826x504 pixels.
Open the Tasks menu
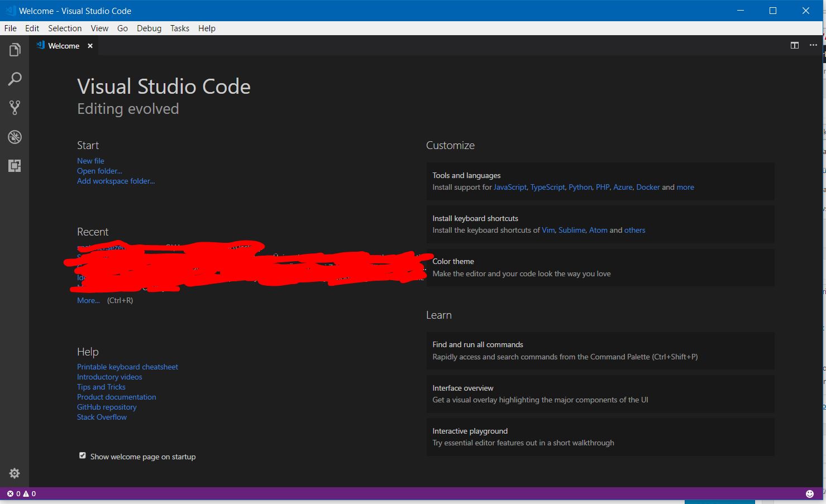pos(180,28)
